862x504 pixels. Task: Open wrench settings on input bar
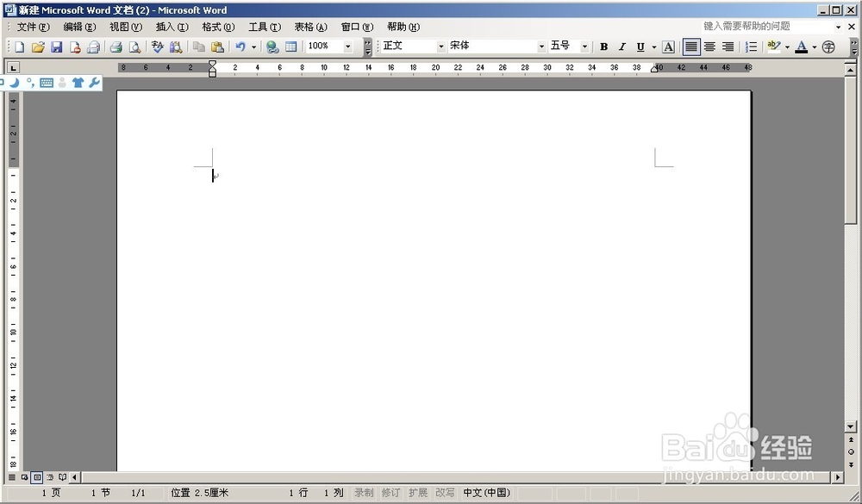[93, 83]
